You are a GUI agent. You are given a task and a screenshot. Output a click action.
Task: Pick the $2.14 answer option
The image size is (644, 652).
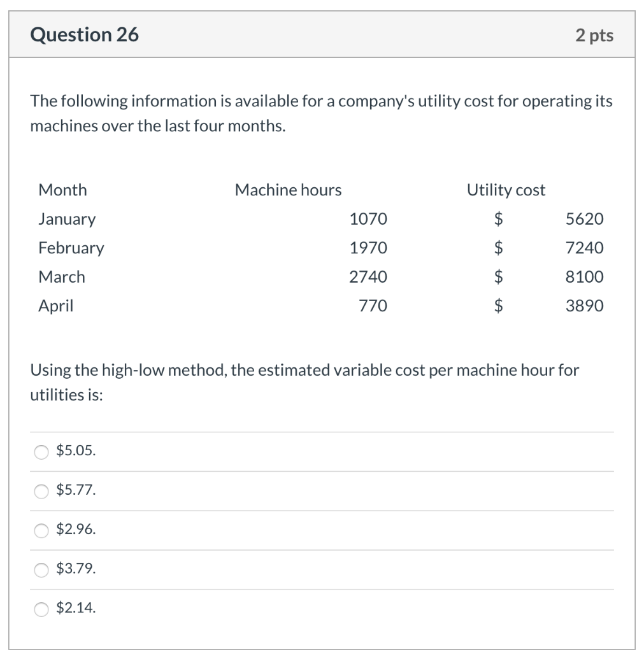click(41, 609)
